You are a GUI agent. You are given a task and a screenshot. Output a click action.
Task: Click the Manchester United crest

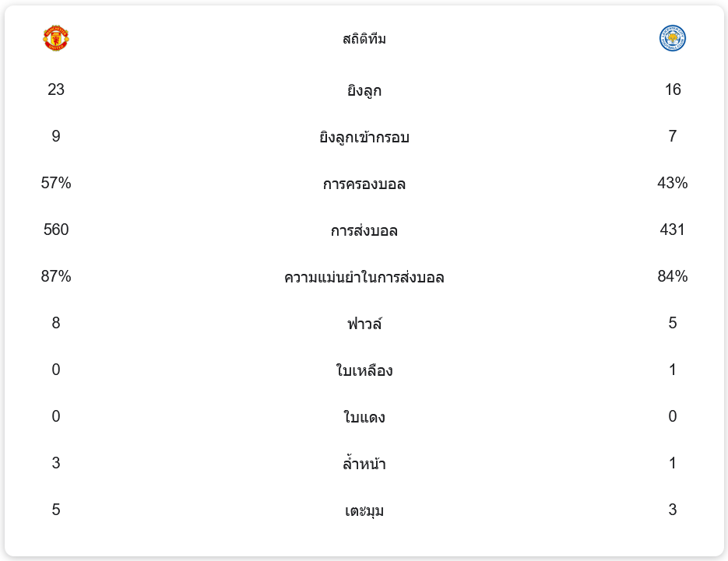(x=56, y=38)
